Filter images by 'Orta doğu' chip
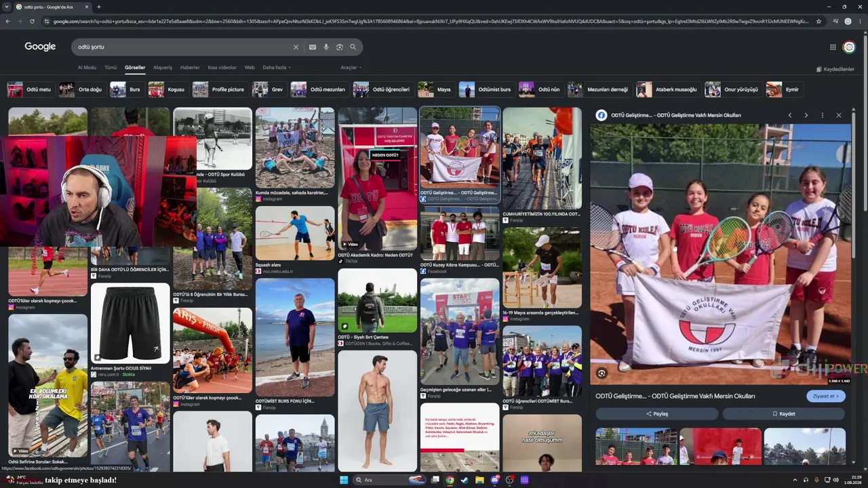The width and height of the screenshot is (868, 488). 81,89
